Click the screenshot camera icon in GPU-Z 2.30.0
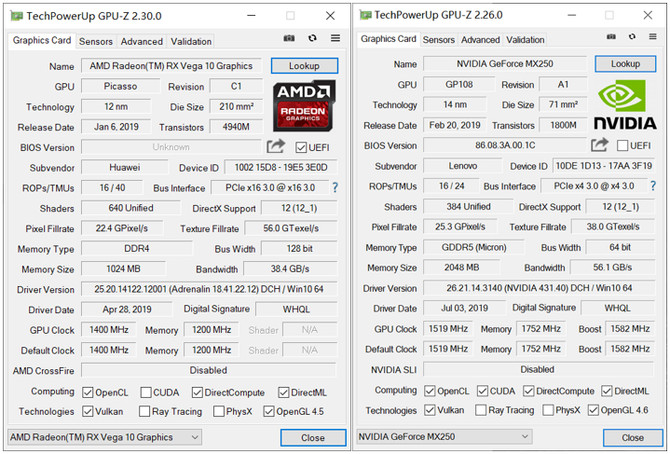670x454 pixels. tap(289, 39)
